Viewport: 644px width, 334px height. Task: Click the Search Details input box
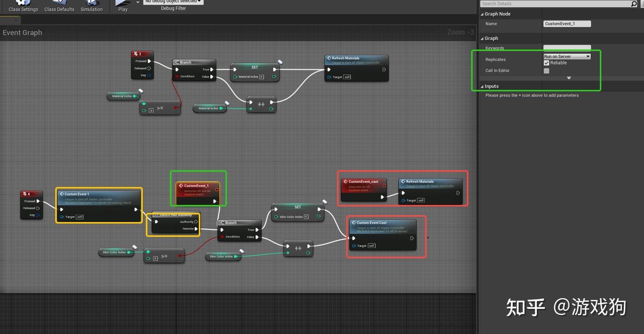pos(555,4)
